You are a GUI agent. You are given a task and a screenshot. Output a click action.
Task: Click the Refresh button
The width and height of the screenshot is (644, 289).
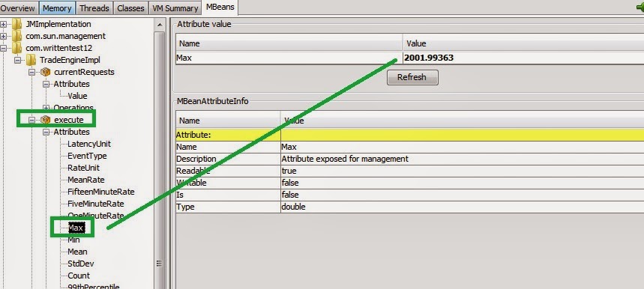tap(412, 77)
